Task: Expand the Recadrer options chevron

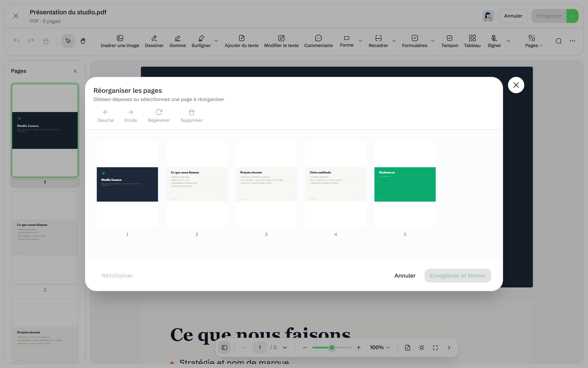Action: pyautogui.click(x=394, y=41)
